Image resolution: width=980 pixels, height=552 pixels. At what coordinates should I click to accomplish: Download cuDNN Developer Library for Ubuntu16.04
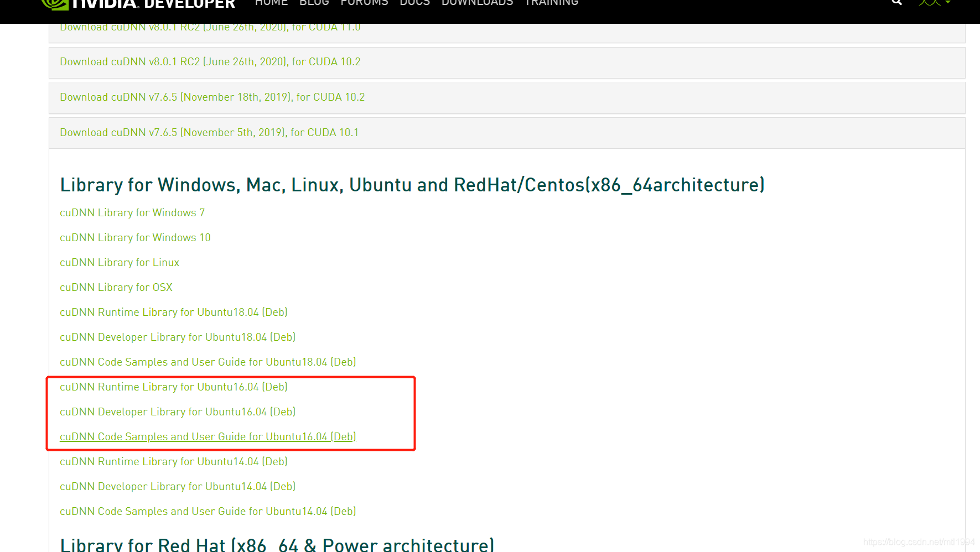pyautogui.click(x=178, y=412)
